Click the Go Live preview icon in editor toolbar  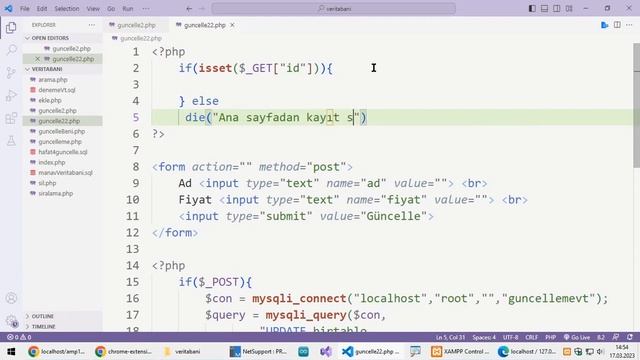(x=604, y=25)
